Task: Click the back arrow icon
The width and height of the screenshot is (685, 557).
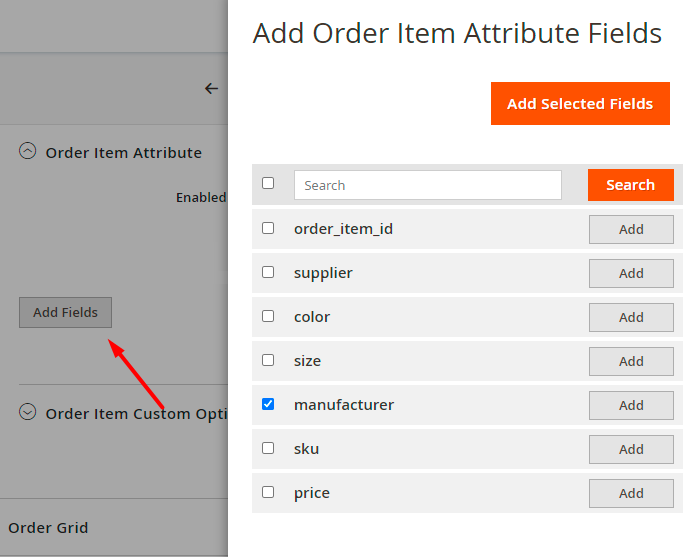Action: (211, 88)
